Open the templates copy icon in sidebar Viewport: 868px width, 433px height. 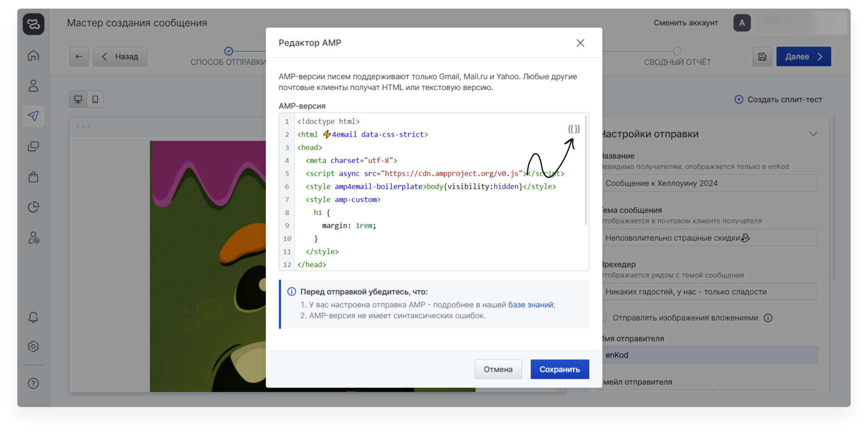click(x=33, y=146)
